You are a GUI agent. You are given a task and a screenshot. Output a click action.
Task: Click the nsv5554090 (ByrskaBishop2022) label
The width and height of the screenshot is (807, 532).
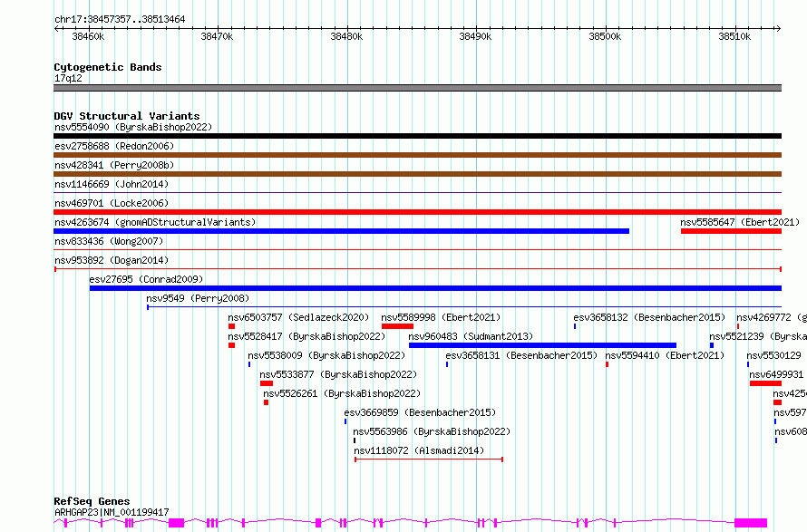133,127
